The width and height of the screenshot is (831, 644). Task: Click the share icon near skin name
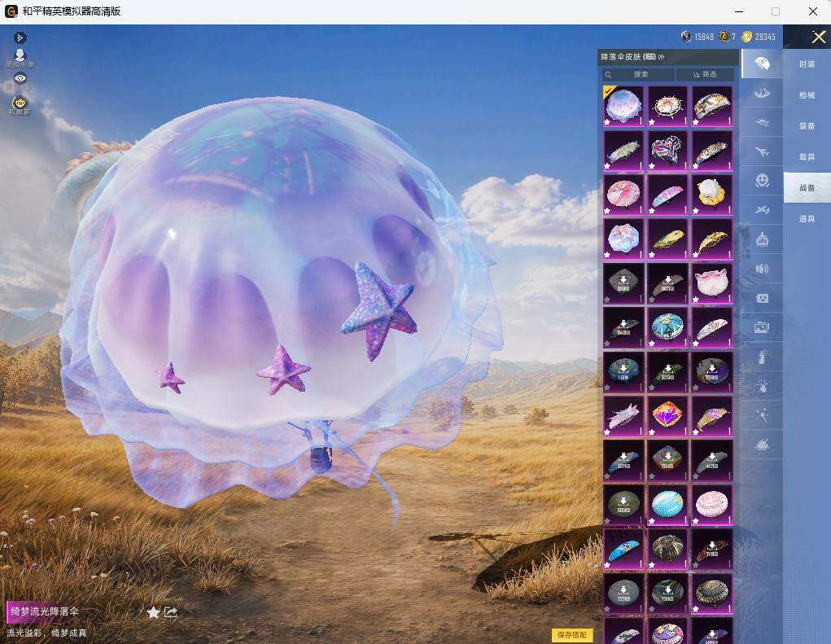tap(171, 613)
